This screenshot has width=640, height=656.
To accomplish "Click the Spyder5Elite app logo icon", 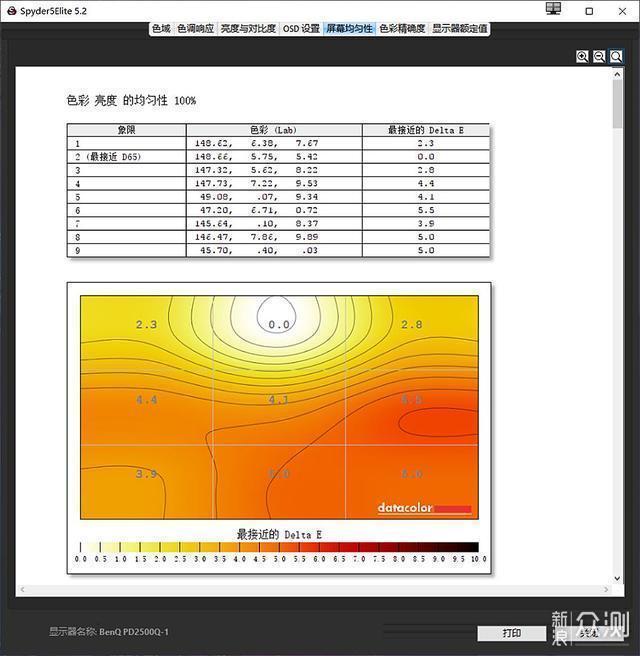I will [12, 11].
